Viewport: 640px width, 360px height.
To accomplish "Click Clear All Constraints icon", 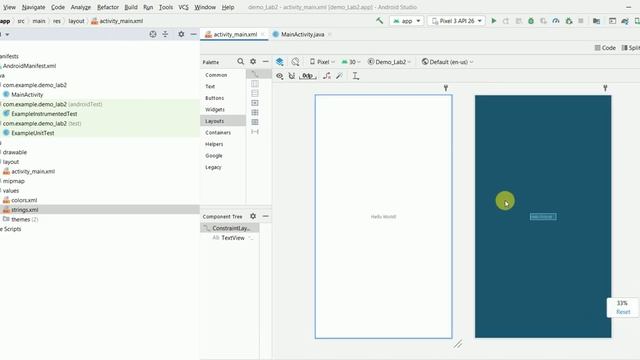I will [327, 76].
